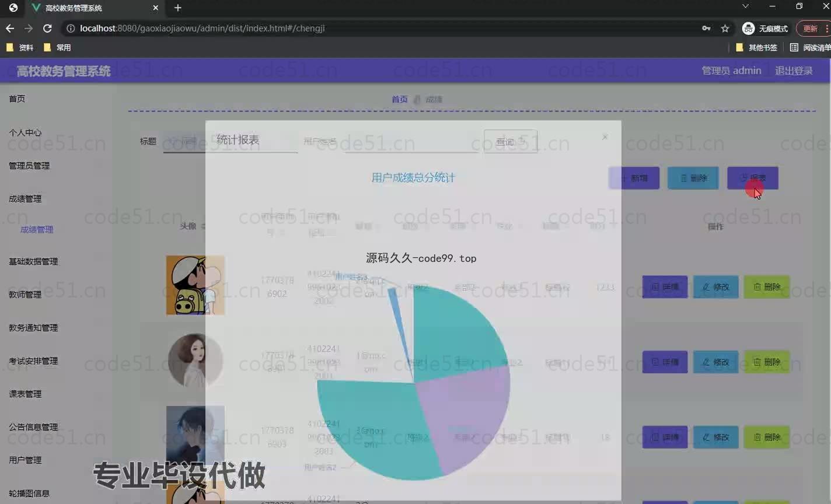831x504 pixels.
Task: Go back using the browser back arrow
Action: point(10,28)
